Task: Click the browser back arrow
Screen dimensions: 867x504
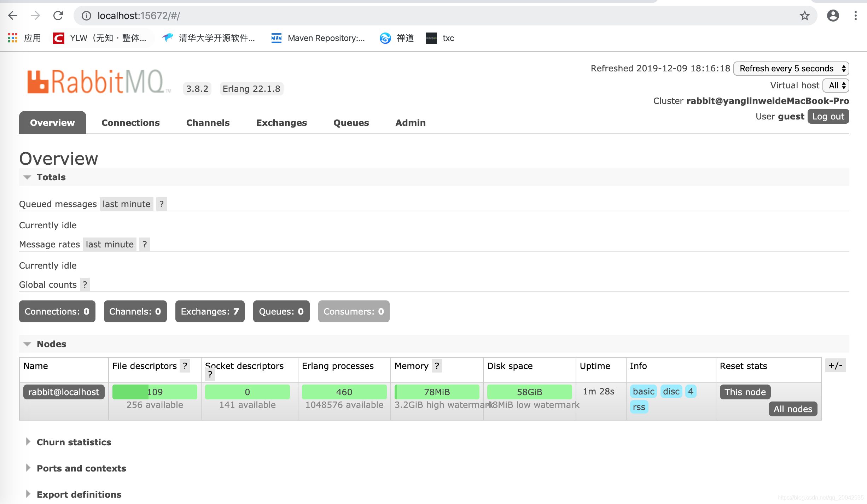Action: pos(13,16)
